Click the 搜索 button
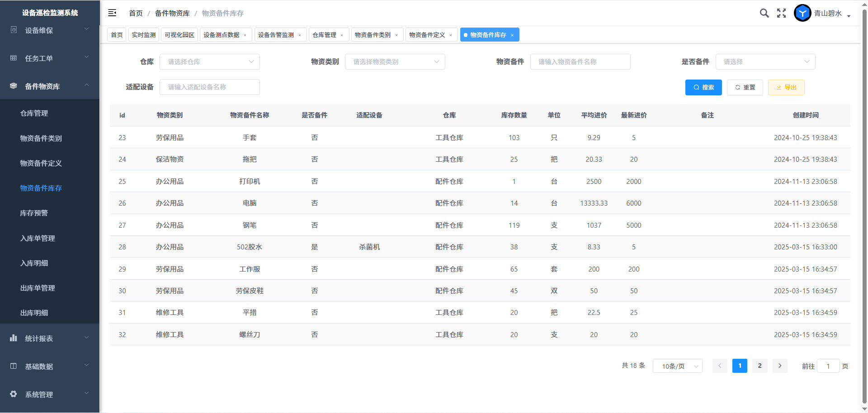Image resolution: width=868 pixels, height=413 pixels. click(x=703, y=87)
